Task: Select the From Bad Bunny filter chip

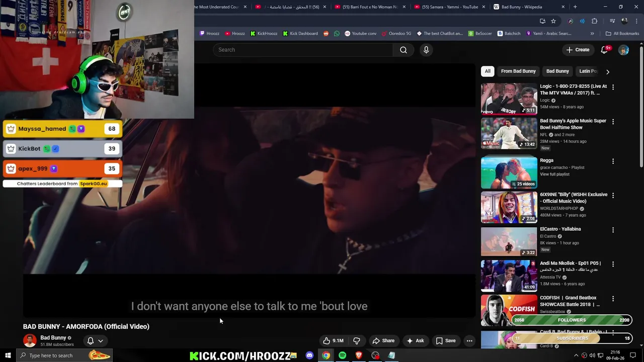Action: click(x=518, y=71)
